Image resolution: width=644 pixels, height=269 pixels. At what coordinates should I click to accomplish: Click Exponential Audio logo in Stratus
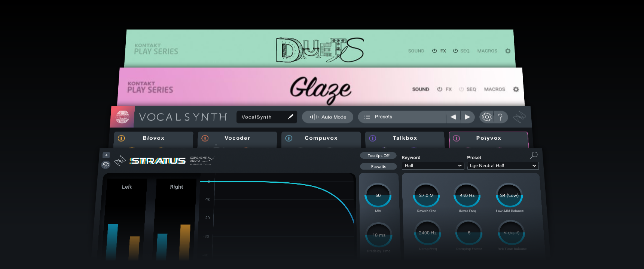pyautogui.click(x=202, y=161)
